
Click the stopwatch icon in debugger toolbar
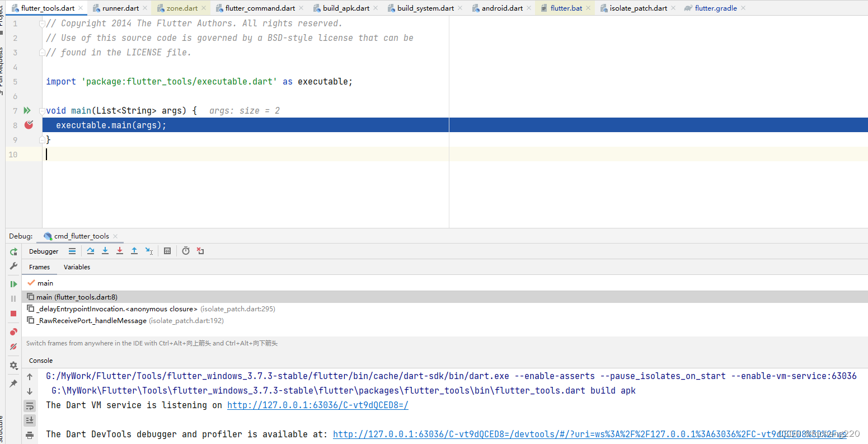(x=186, y=251)
